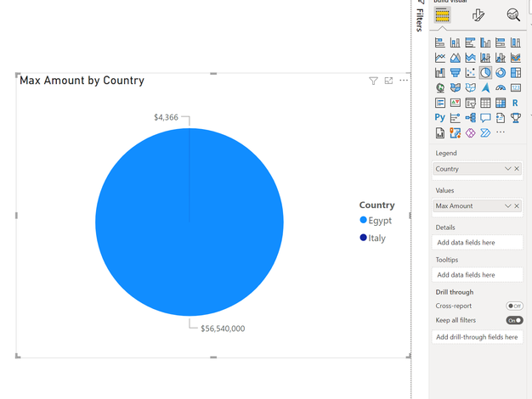This screenshot has width=532, height=399.
Task: Select the Python visual
Action: pos(440,118)
